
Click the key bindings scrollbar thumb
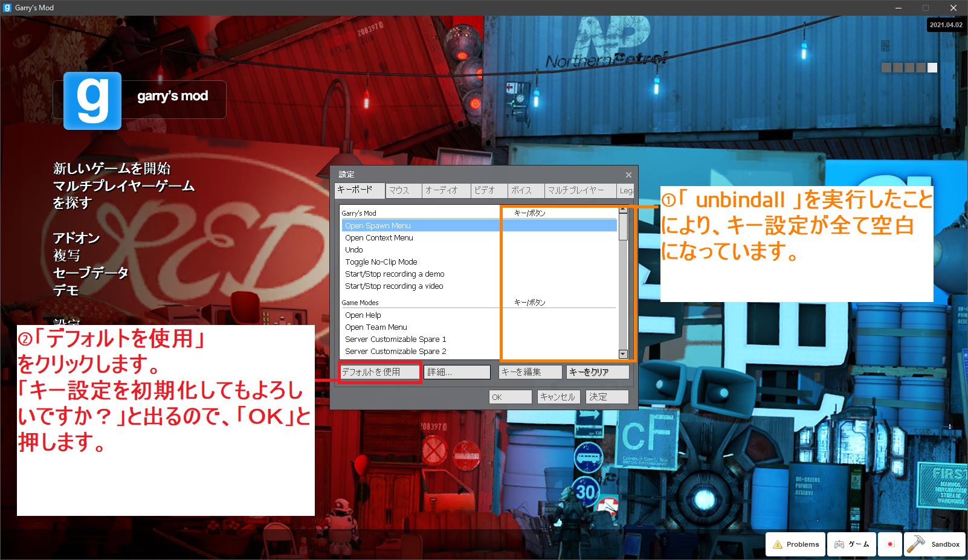tap(623, 227)
